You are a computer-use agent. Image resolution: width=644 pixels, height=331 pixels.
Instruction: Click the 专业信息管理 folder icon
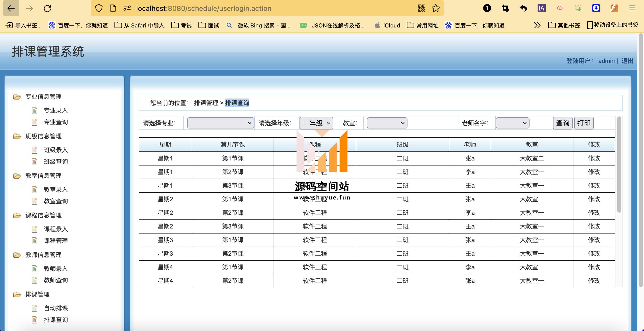(x=17, y=97)
